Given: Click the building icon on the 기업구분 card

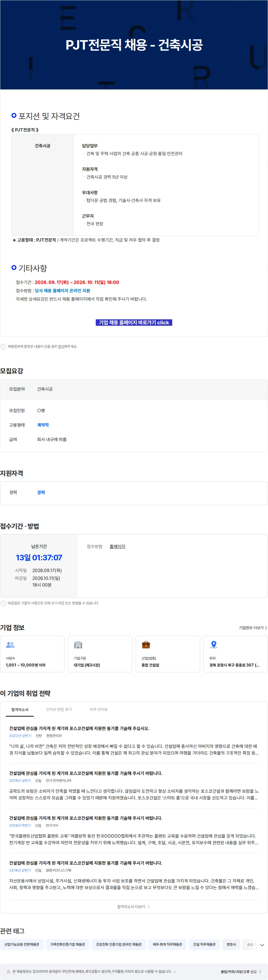Looking at the screenshot, I should click(x=78, y=645).
